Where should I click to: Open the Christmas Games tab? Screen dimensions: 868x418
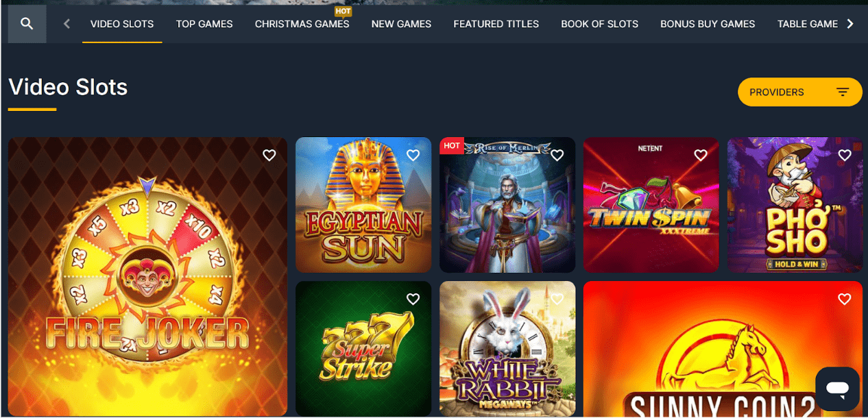[302, 24]
